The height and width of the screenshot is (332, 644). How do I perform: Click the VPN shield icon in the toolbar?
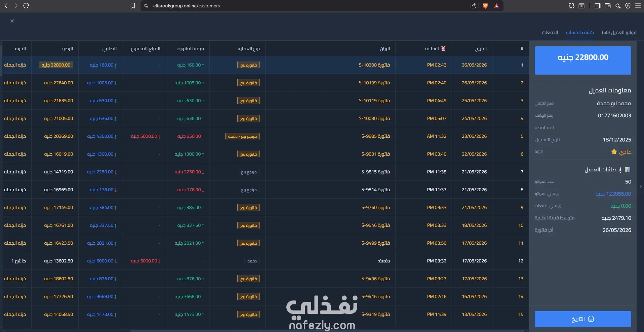[628, 6]
